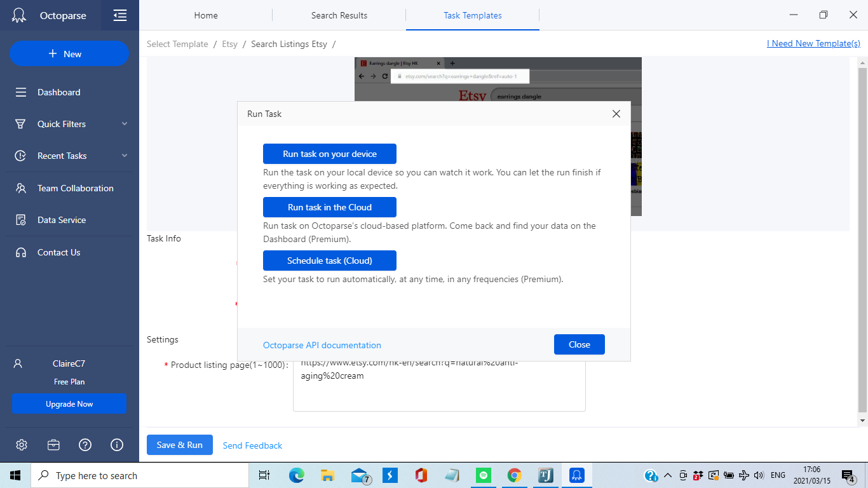Click the Quick Filters funnel icon
The width and height of the screenshot is (868, 488).
(x=21, y=124)
